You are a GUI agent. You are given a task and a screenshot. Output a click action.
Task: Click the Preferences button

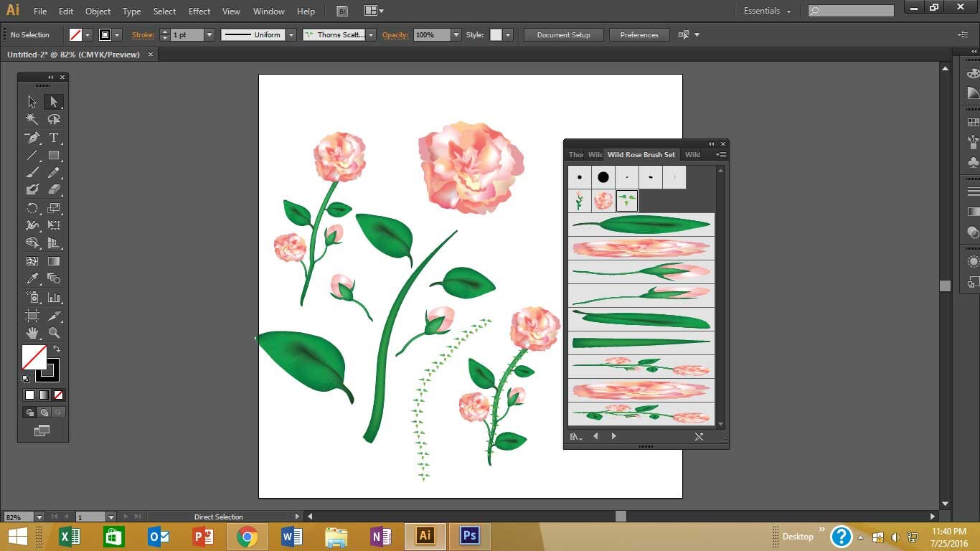pos(639,34)
